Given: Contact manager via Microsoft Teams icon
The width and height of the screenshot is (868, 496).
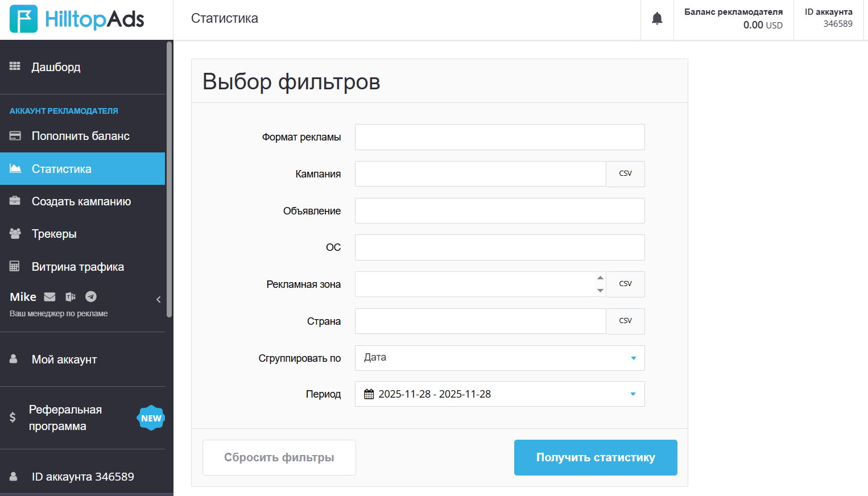Looking at the screenshot, I should tap(71, 297).
